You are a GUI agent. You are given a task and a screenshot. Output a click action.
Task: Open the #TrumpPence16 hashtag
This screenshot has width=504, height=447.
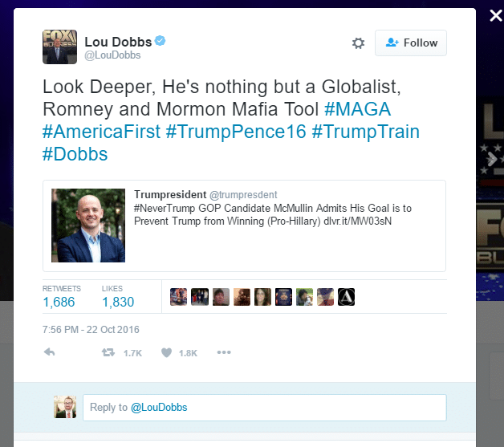(x=236, y=132)
